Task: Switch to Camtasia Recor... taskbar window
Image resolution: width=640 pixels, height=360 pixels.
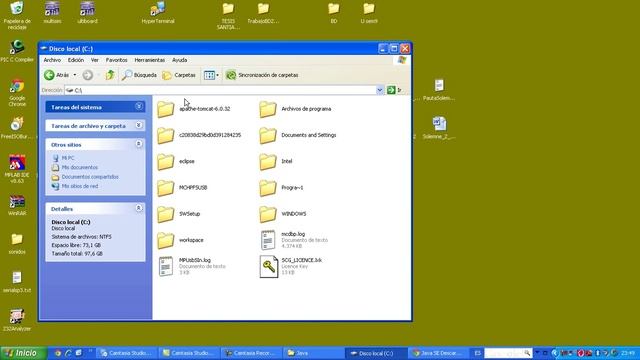Action: (x=251, y=353)
